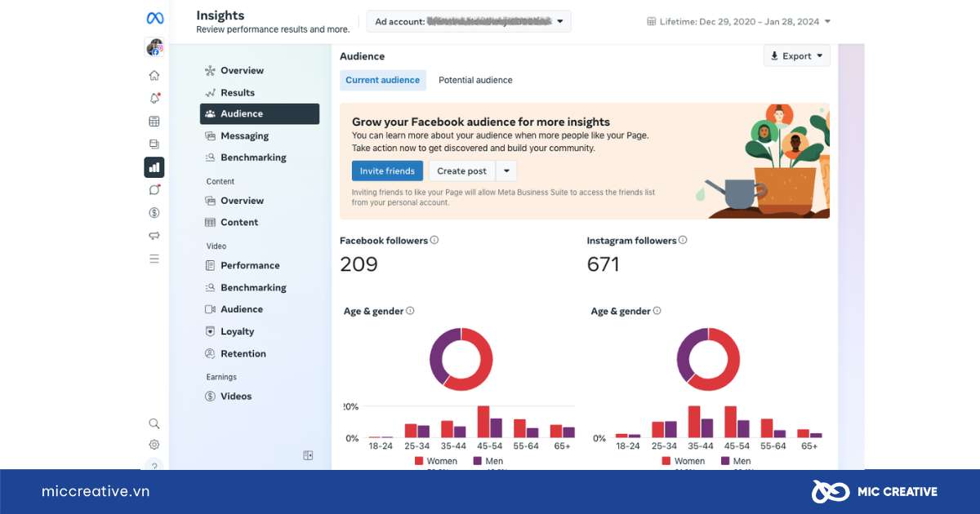The image size is (980, 514).
Task: Click info icon beside Facebook followers
Action: (x=434, y=240)
